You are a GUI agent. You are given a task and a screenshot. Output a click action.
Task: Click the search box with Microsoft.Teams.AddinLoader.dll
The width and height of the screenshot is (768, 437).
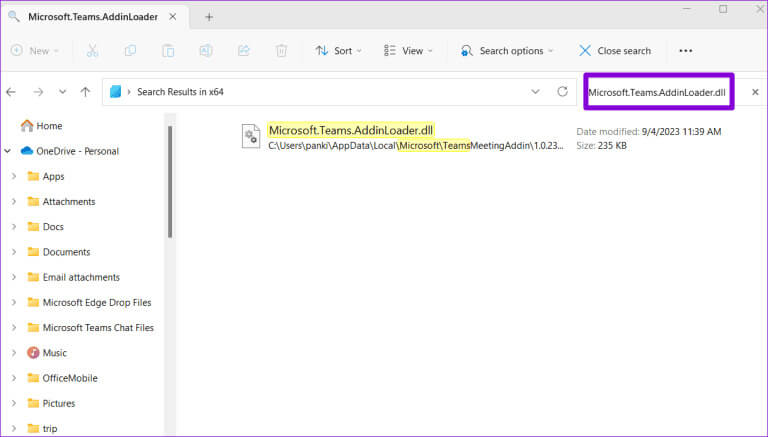pyautogui.click(x=658, y=92)
